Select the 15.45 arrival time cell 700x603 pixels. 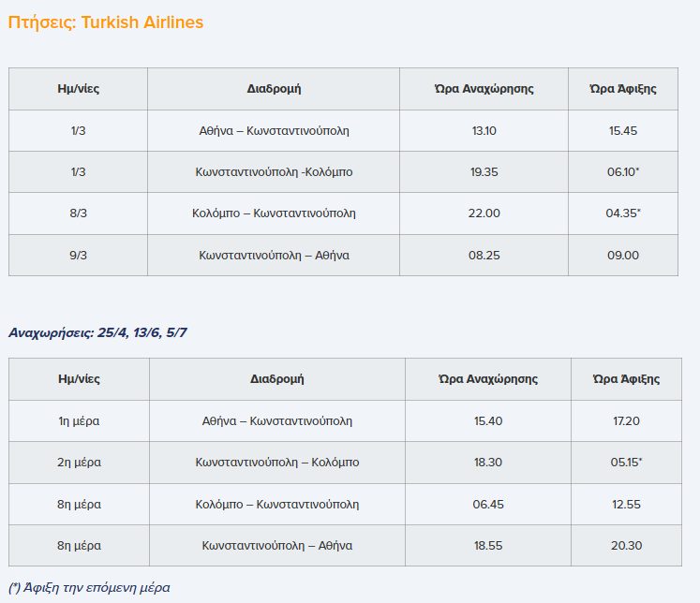point(622,131)
